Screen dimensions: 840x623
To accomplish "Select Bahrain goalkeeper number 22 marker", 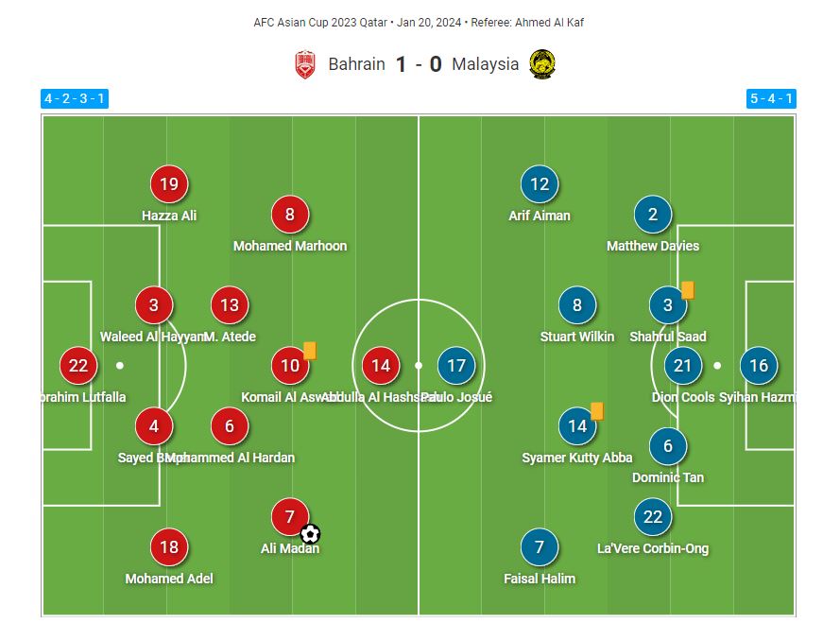I will [x=78, y=366].
